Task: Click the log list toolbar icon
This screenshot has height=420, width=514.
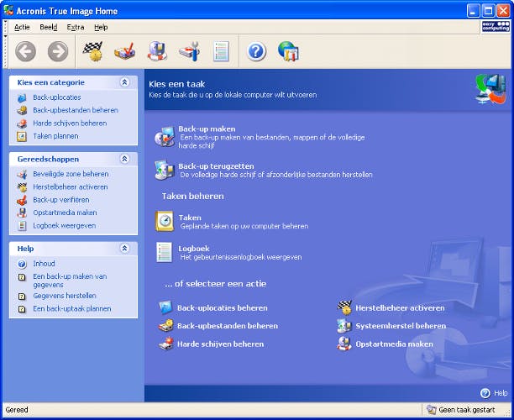Action: (221, 51)
